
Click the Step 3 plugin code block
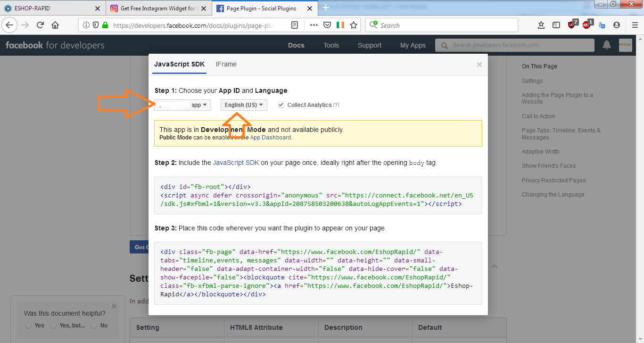pos(318,273)
